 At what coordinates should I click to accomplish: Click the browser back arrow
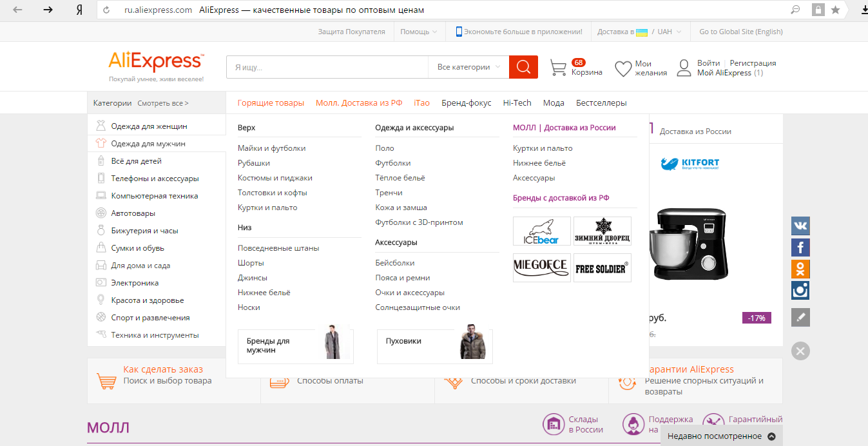pyautogui.click(x=17, y=10)
